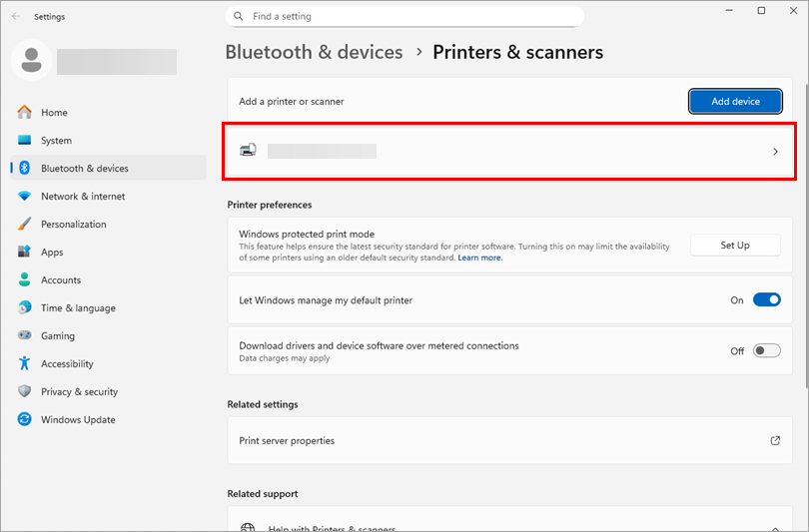Screen dimensions: 809x532
Task: Click the Add device button
Action: (x=735, y=101)
